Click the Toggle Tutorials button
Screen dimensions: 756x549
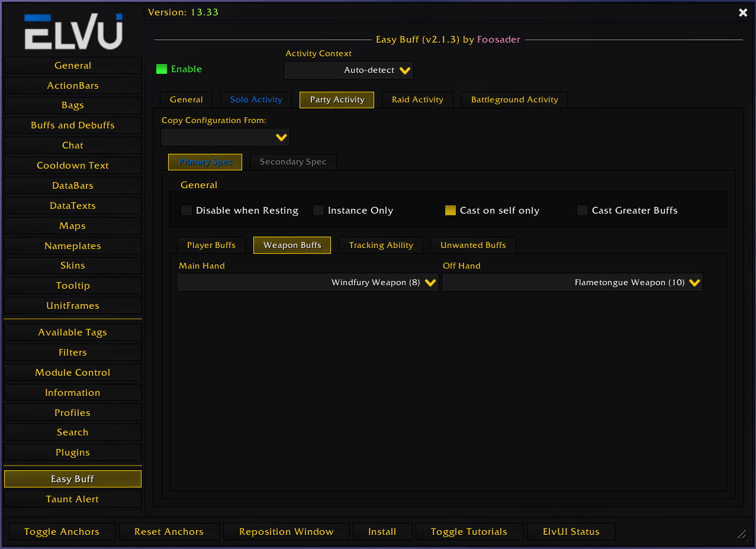pos(469,532)
